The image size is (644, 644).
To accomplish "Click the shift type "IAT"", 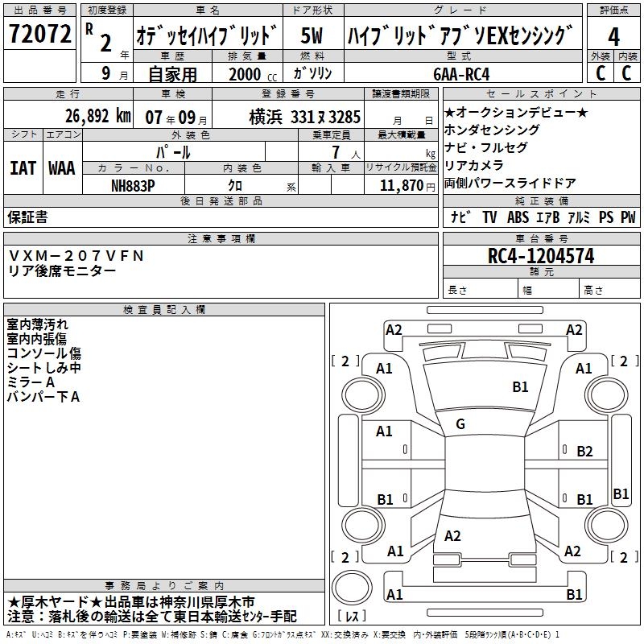I will click(23, 168).
